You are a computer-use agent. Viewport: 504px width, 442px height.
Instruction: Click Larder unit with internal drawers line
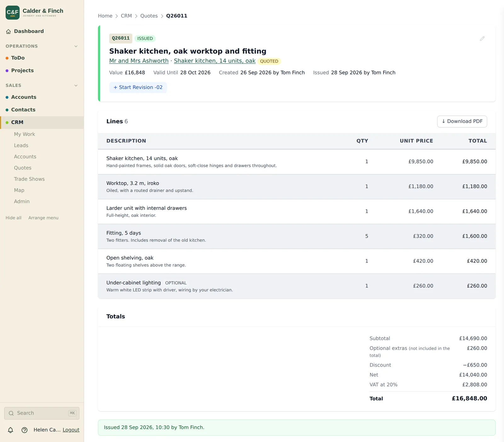pyautogui.click(x=297, y=212)
